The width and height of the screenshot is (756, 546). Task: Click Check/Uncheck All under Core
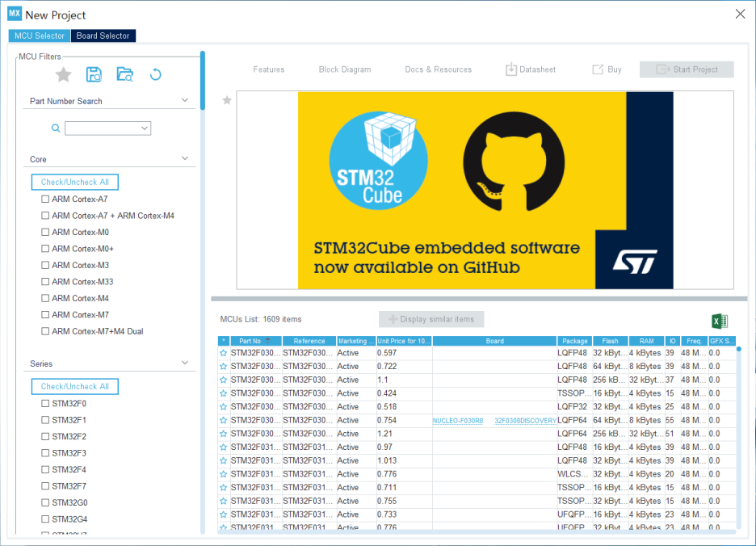75,182
